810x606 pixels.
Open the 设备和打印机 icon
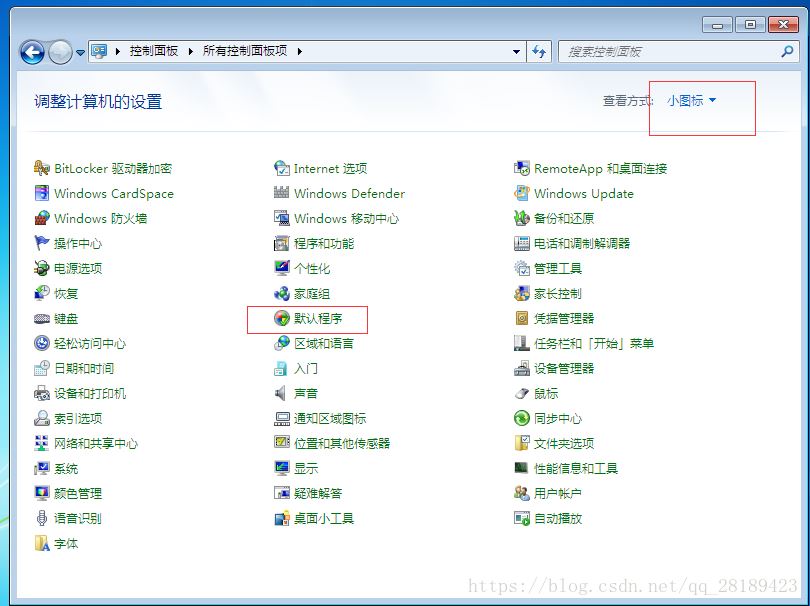[42, 393]
